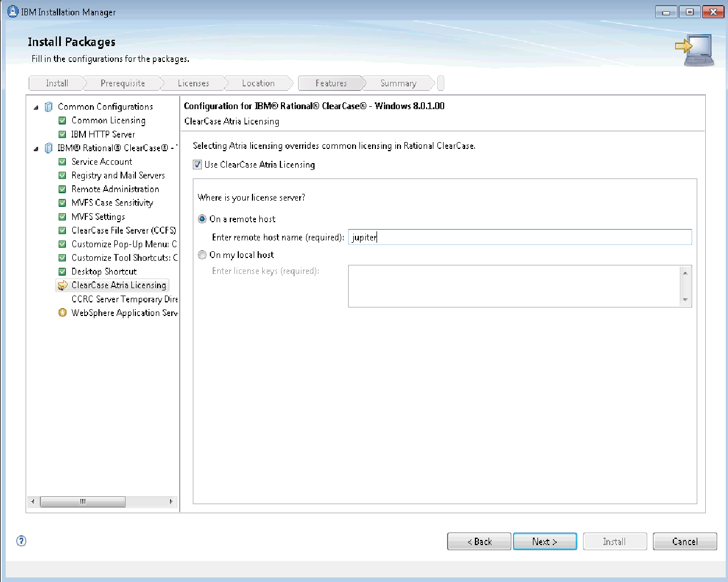Image resolution: width=728 pixels, height=582 pixels.
Task: Click the disabled Install button
Action: tap(615, 542)
